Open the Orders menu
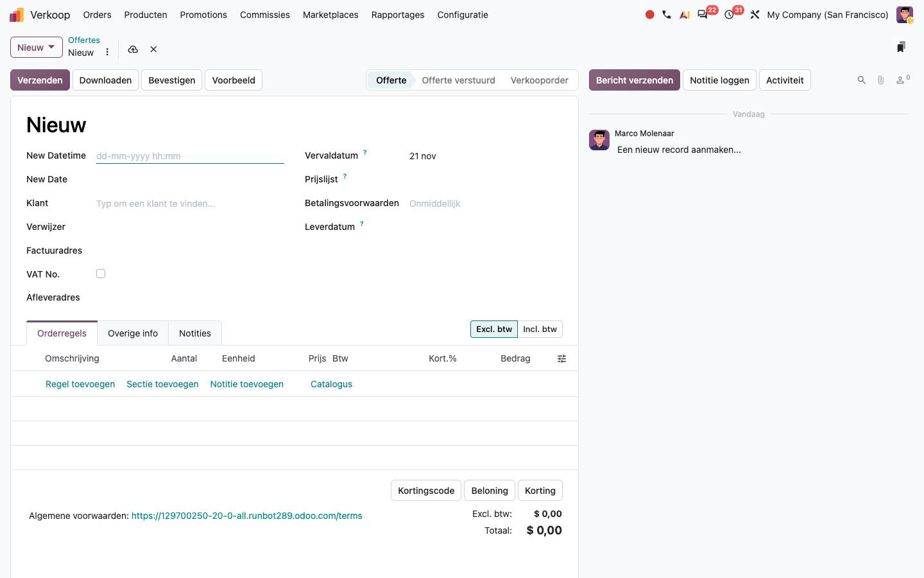 pos(97,15)
